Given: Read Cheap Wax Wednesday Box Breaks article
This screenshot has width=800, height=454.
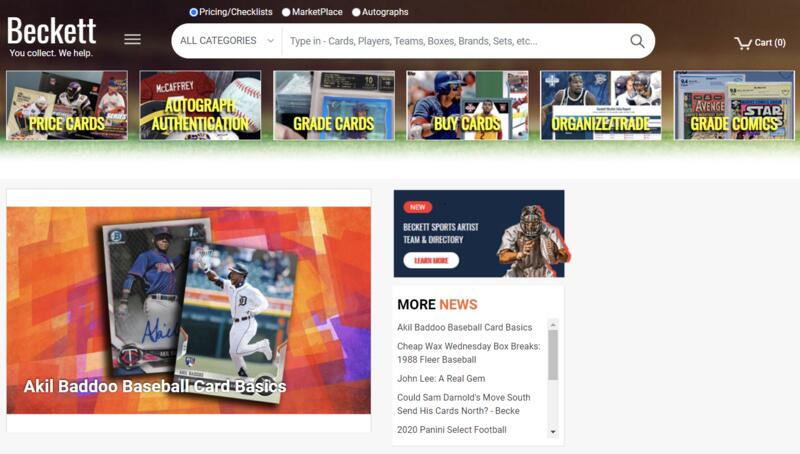Looking at the screenshot, I should click(x=468, y=353).
